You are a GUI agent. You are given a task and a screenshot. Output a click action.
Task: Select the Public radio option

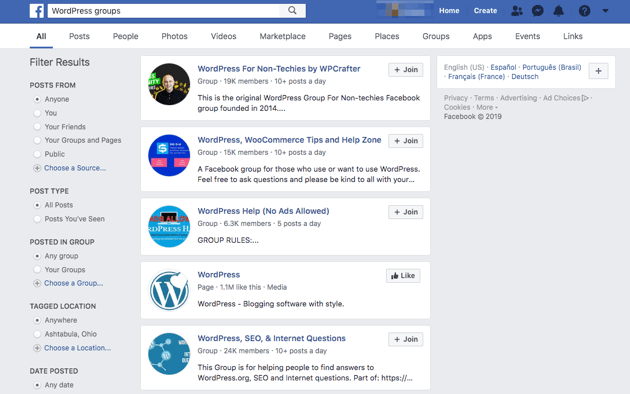[x=37, y=154]
